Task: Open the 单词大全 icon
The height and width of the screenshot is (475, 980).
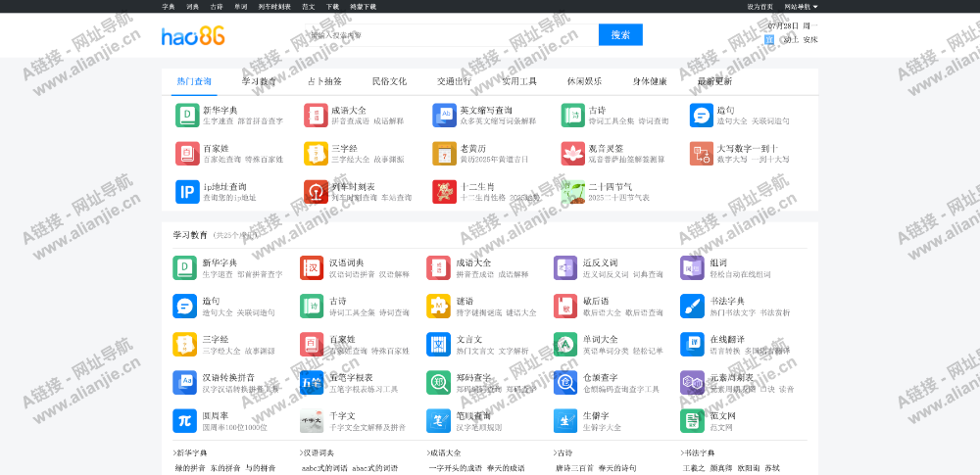Action: [x=565, y=345]
